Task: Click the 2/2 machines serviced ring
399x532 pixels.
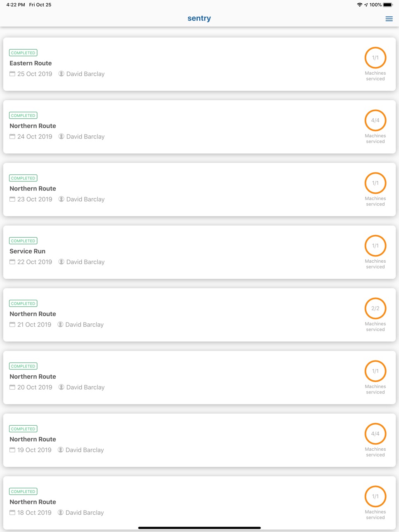Action: coord(375,308)
